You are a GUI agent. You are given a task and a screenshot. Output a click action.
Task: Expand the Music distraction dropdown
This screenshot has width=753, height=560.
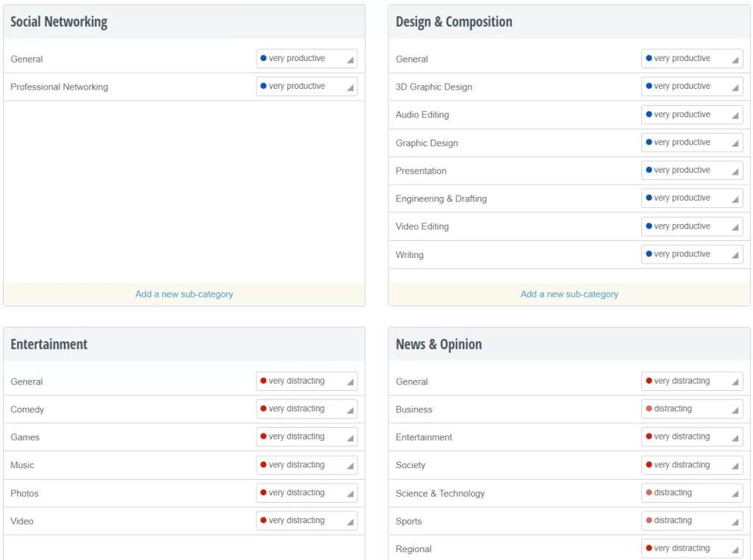(x=307, y=465)
